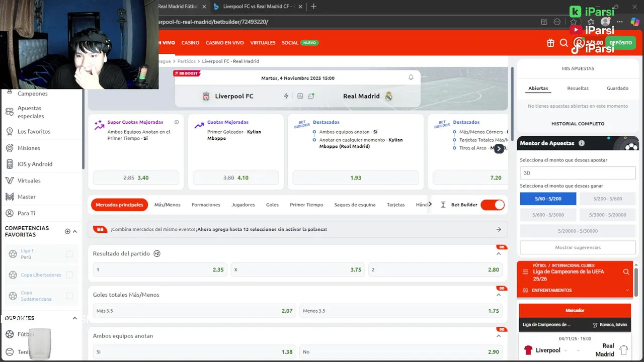Open the Resueltas bets tab
644x362 pixels.
click(x=578, y=88)
